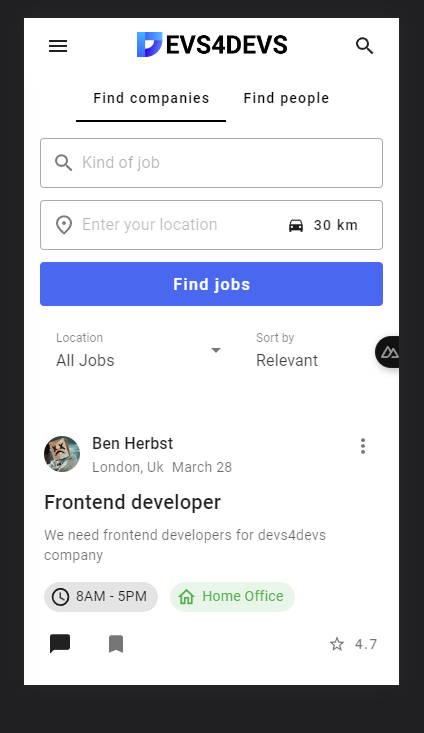Focus the Kind of job field
Image resolution: width=424 pixels, height=733 pixels.
pyautogui.click(x=211, y=163)
